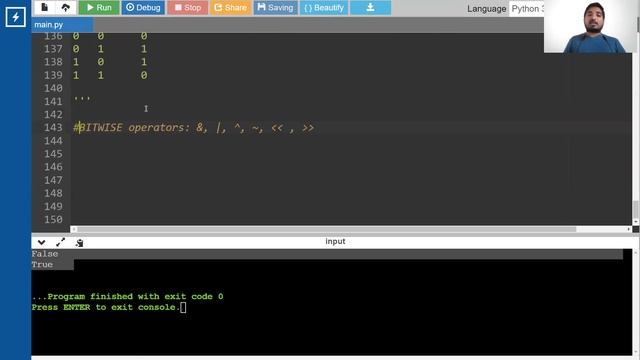Download code with the download icon button
Screen dimensions: 640x360
click(x=370, y=7)
